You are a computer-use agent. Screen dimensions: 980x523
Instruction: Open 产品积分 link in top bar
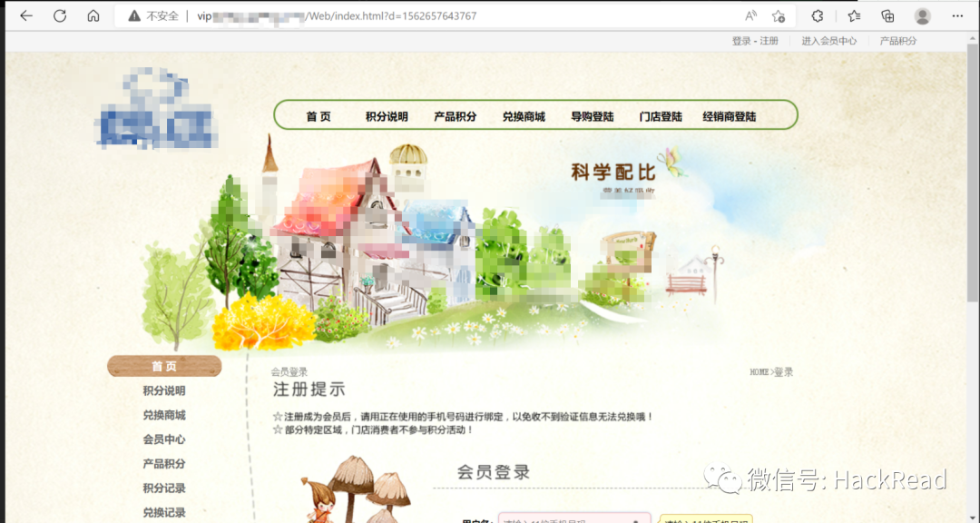(898, 41)
